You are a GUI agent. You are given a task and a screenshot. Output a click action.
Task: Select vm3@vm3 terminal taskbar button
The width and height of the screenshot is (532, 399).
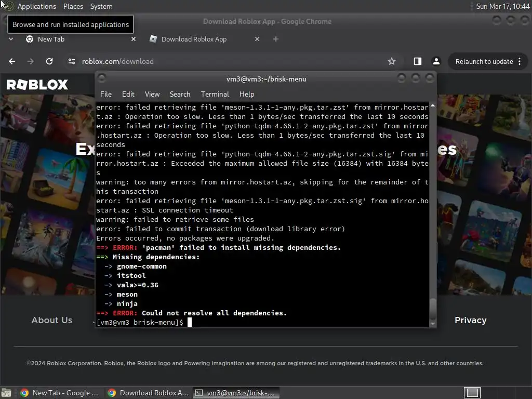236,393
